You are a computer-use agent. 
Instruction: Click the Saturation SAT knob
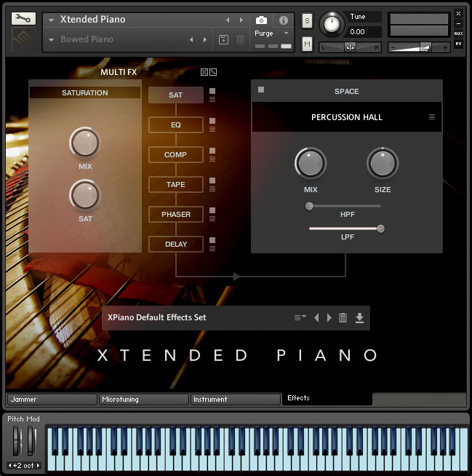click(x=85, y=195)
